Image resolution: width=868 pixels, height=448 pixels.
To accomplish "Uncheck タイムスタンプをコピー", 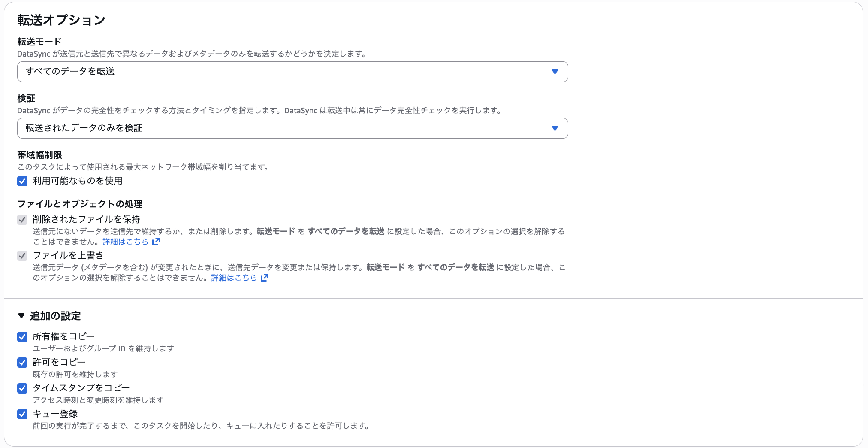I will (22, 388).
